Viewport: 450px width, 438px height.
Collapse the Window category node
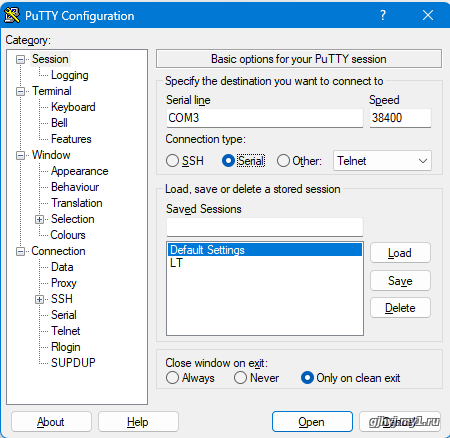pyautogui.click(x=21, y=155)
